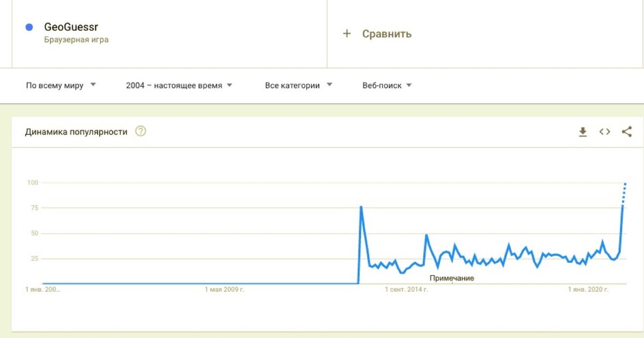
Task: Share the popularity dynamics chart
Action: click(627, 131)
